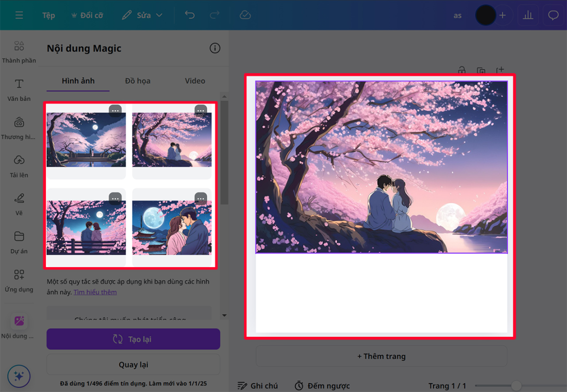The height and width of the screenshot is (392, 567).
Task: Click the cloud save status icon
Action: (x=245, y=15)
